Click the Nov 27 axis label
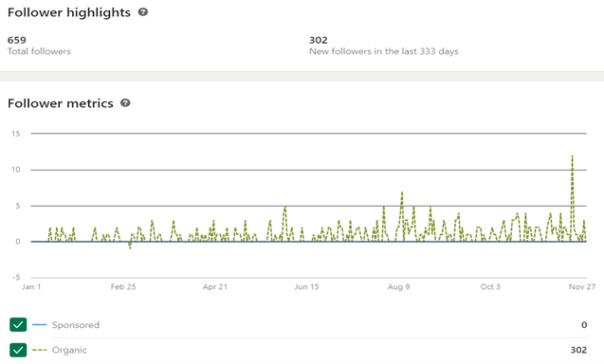 click(582, 286)
